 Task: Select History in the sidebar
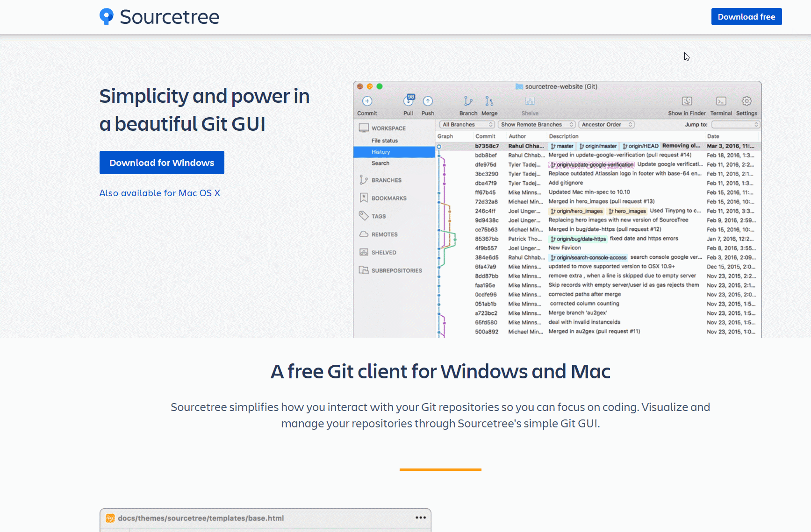[394, 152]
